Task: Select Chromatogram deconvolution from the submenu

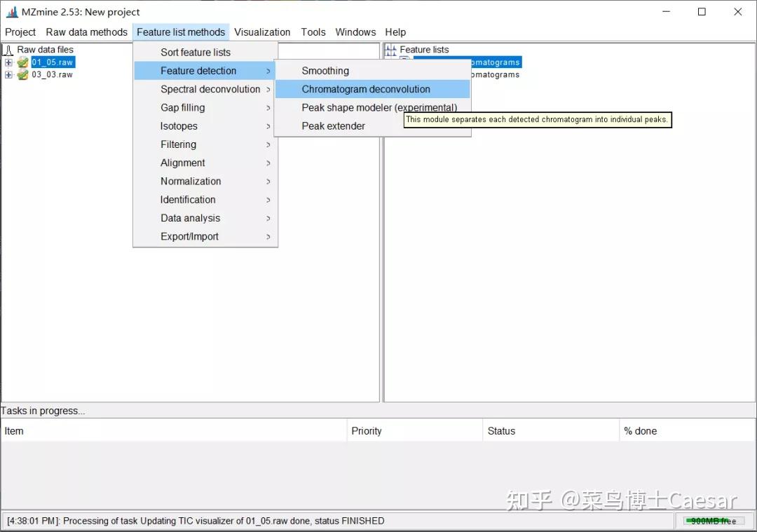Action: pos(366,89)
